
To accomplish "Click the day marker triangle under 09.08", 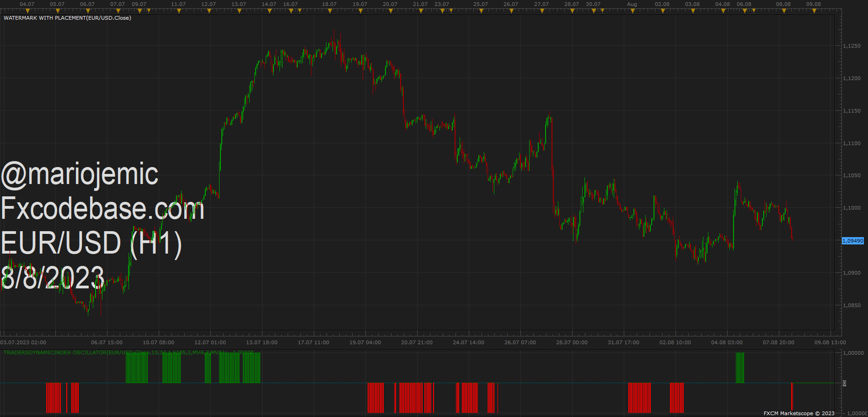I will (814, 11).
